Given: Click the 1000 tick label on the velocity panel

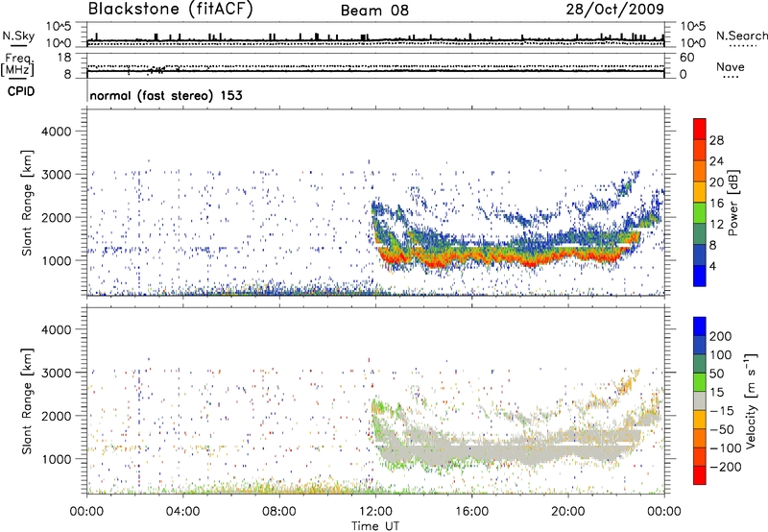Looking at the screenshot, I should click(x=56, y=459).
